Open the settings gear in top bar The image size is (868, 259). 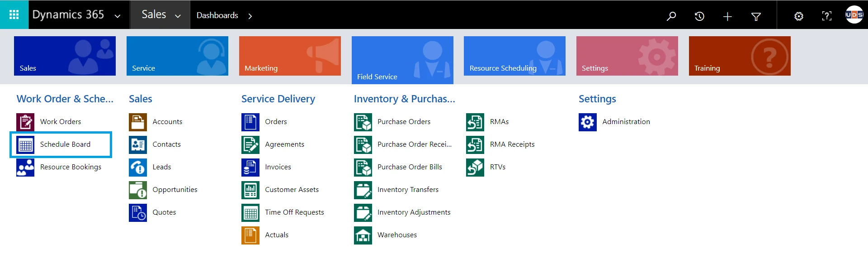tap(799, 16)
